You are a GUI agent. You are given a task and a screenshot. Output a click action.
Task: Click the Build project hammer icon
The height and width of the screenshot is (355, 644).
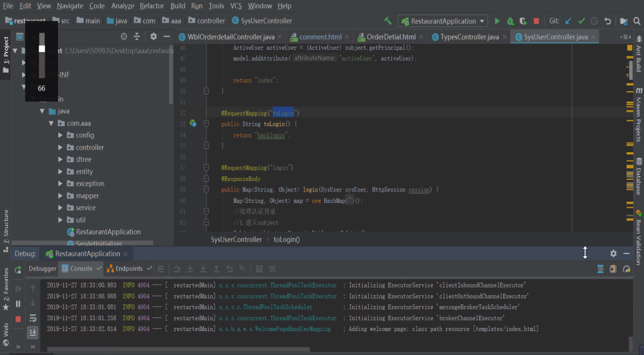click(388, 21)
